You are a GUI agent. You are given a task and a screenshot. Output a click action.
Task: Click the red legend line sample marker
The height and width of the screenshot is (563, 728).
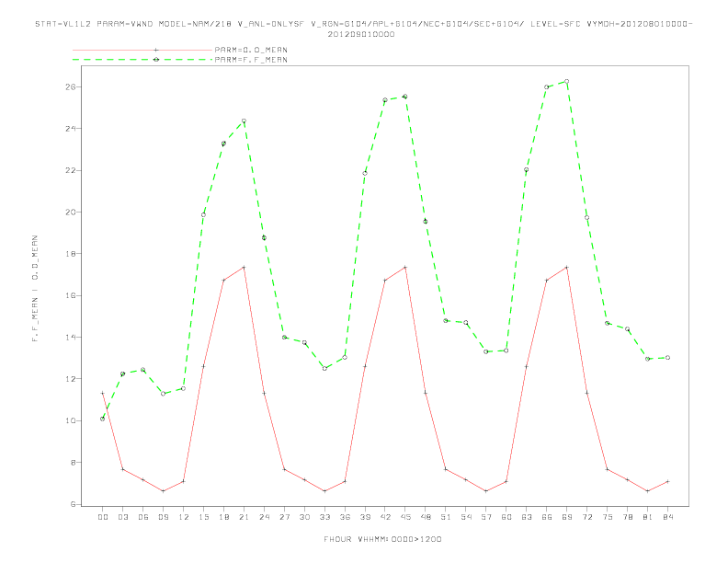pyautogui.click(x=156, y=50)
